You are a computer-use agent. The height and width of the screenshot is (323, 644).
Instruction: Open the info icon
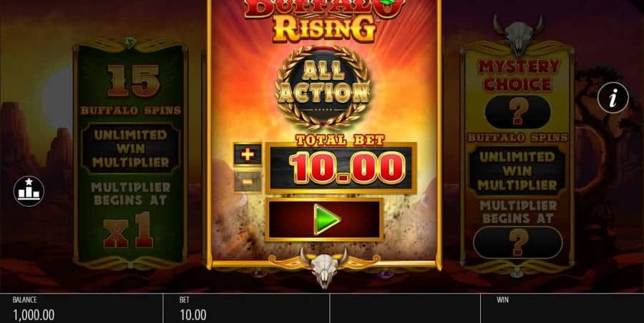click(613, 98)
